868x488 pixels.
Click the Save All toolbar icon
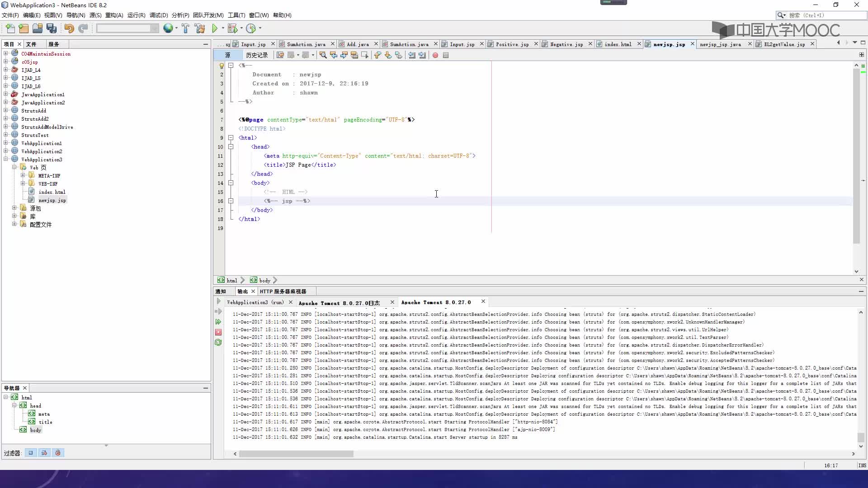coord(52,28)
